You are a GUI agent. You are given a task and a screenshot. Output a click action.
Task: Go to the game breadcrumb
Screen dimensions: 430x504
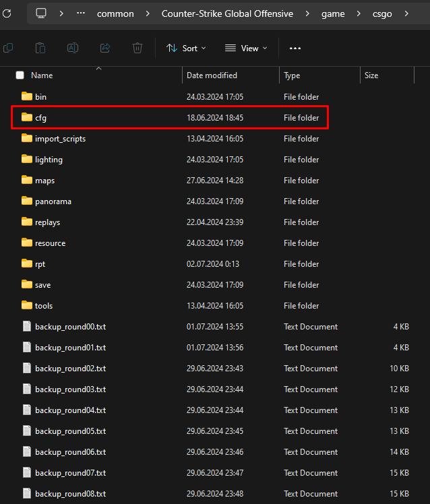333,14
